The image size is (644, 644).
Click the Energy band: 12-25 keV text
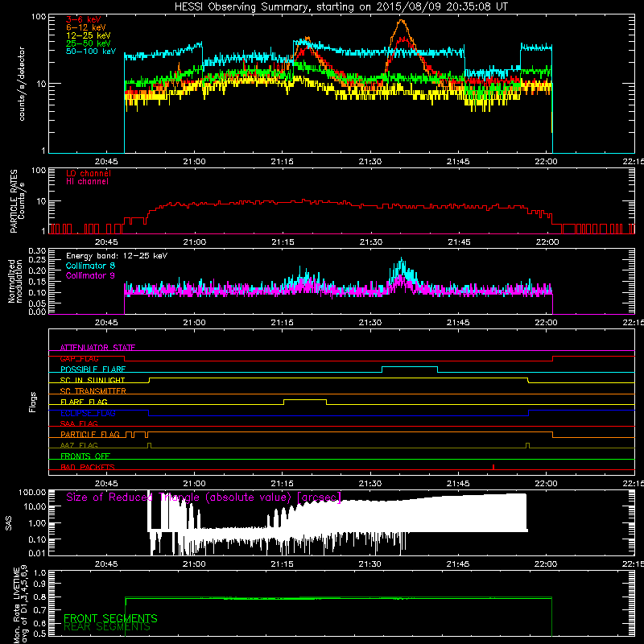(x=117, y=256)
